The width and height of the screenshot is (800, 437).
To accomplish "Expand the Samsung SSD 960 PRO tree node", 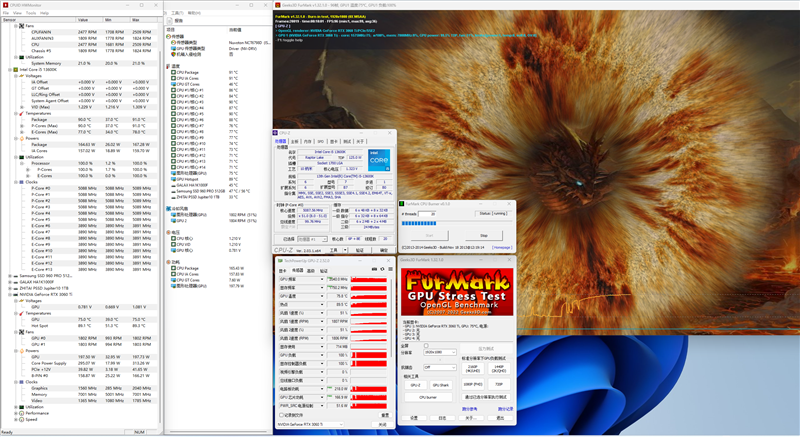I will (x=8, y=276).
